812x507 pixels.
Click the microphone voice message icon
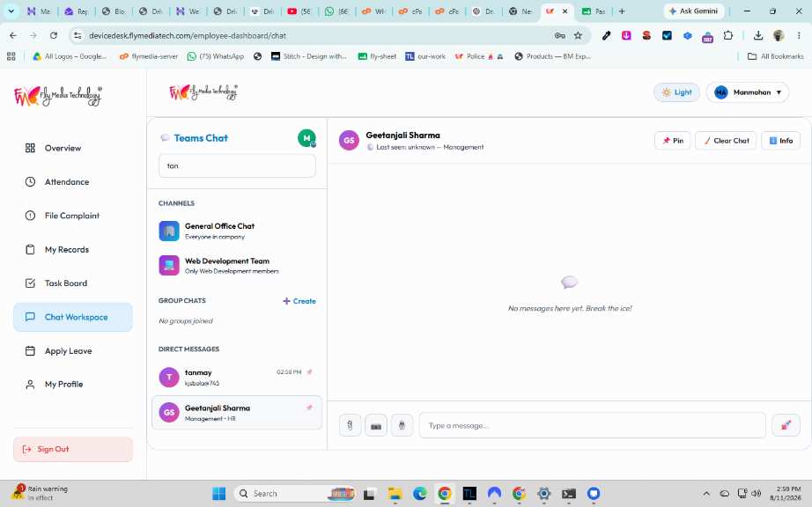pos(402,425)
